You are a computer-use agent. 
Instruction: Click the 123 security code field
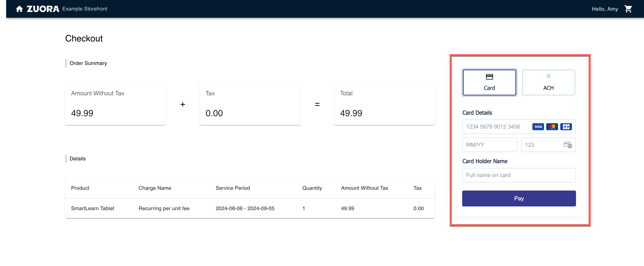click(540, 145)
